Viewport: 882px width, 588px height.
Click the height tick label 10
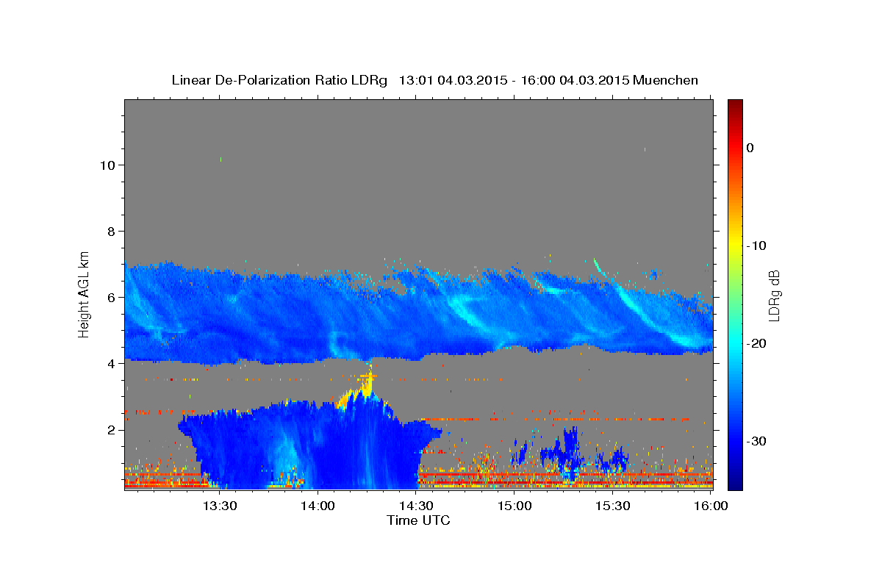click(107, 165)
